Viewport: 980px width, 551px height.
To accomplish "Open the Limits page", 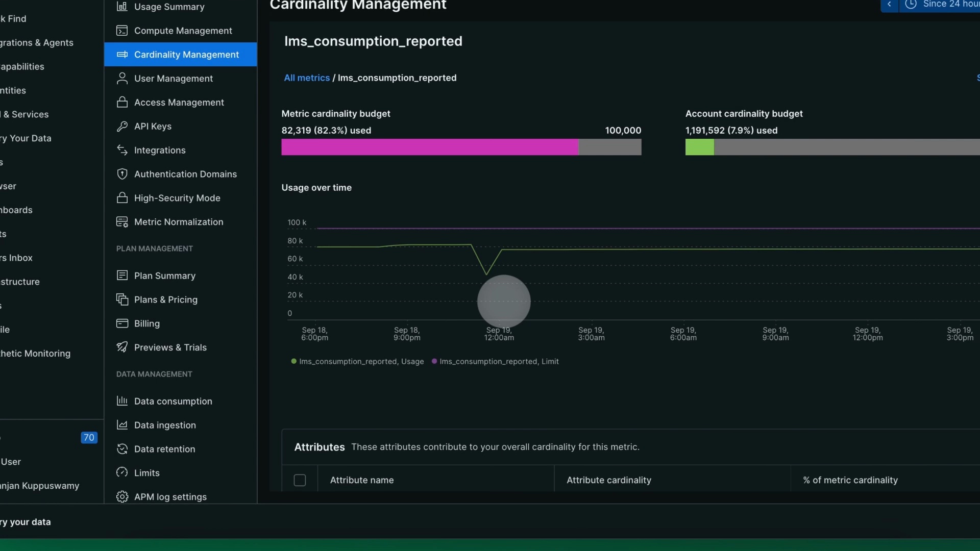I will click(x=180, y=473).
